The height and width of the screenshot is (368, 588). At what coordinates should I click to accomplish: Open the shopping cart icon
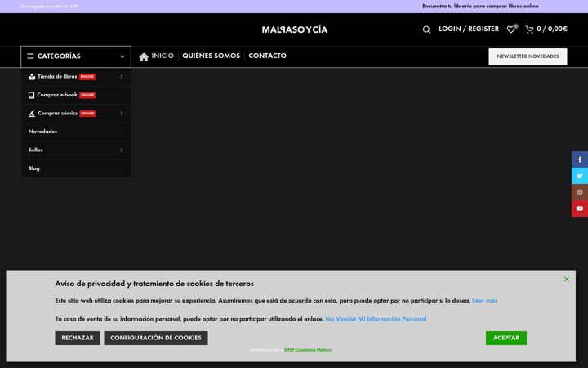coord(529,29)
